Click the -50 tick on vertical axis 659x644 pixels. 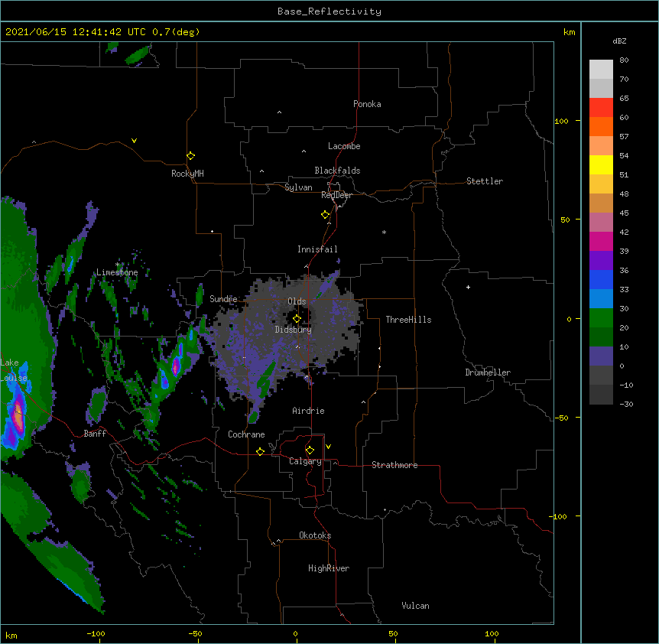pos(561,418)
